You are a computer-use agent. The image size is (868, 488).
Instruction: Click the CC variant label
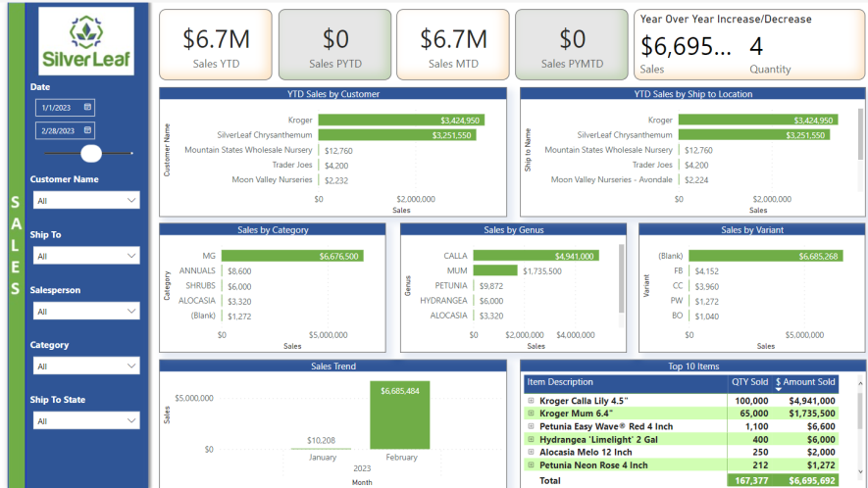click(x=678, y=285)
